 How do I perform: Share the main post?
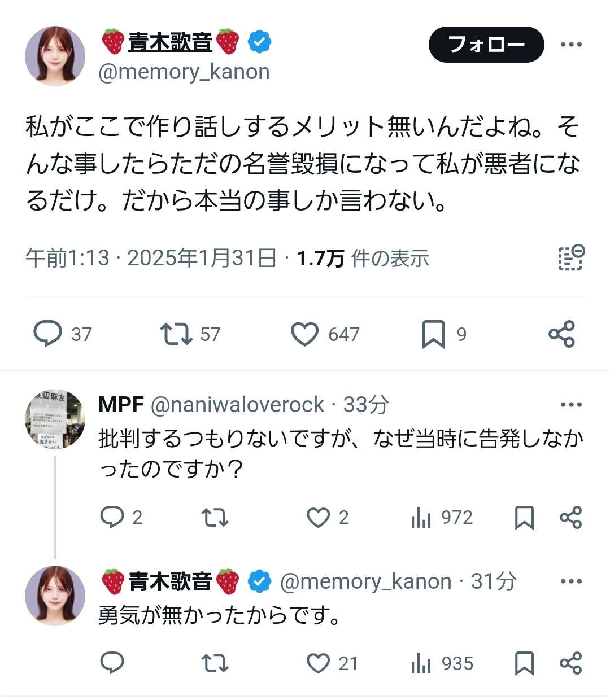561,334
